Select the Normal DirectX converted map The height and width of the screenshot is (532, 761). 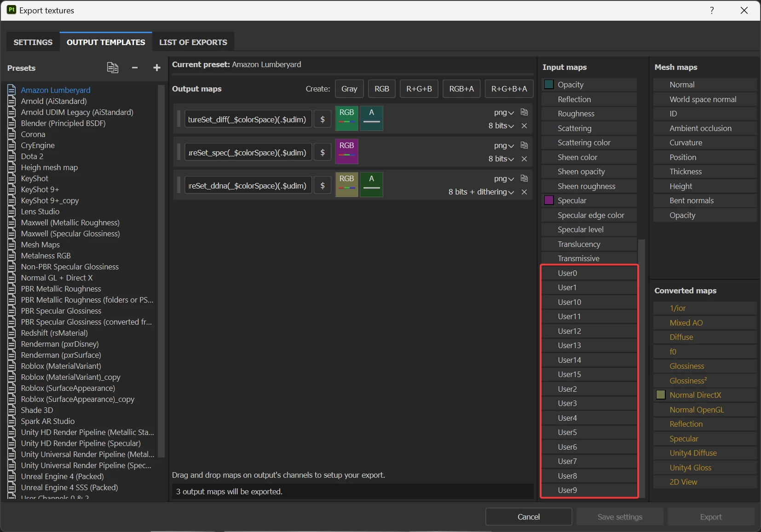click(705, 395)
